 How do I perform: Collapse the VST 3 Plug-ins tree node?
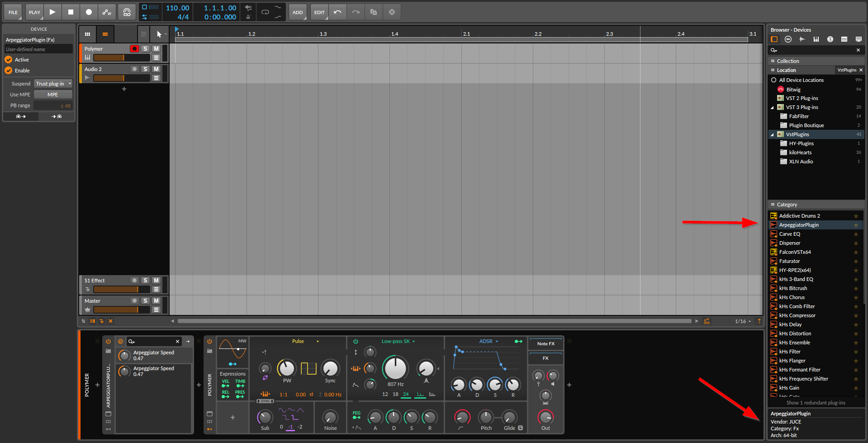pyautogui.click(x=772, y=108)
